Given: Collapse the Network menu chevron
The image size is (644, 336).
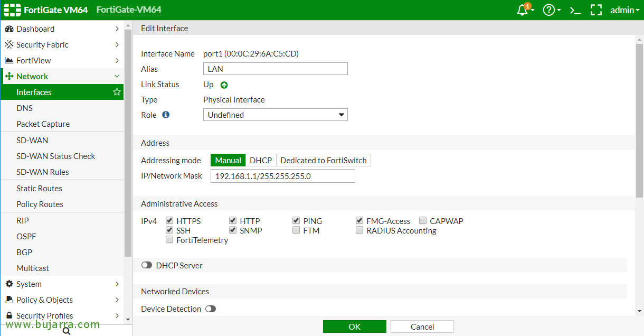Looking at the screenshot, I should (117, 77).
